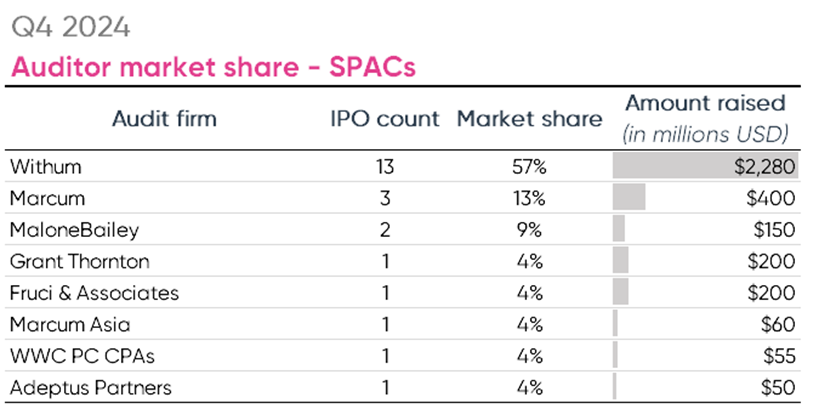
Task: Click the Auditor market share - SPACs title
Action: coord(212,68)
